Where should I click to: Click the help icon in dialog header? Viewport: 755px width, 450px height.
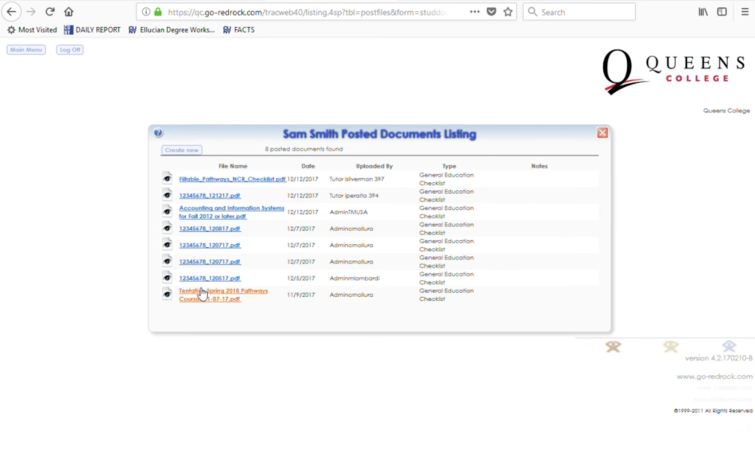[158, 133]
